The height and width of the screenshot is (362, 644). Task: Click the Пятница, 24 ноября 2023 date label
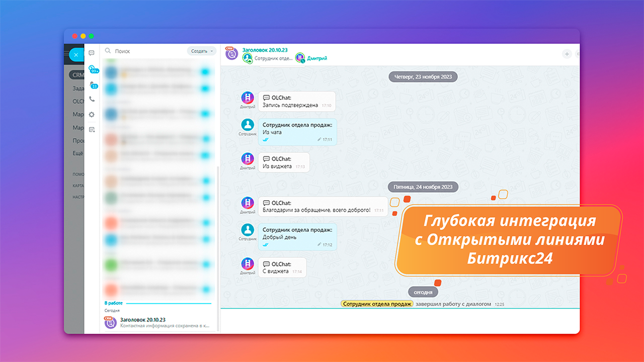(x=423, y=187)
